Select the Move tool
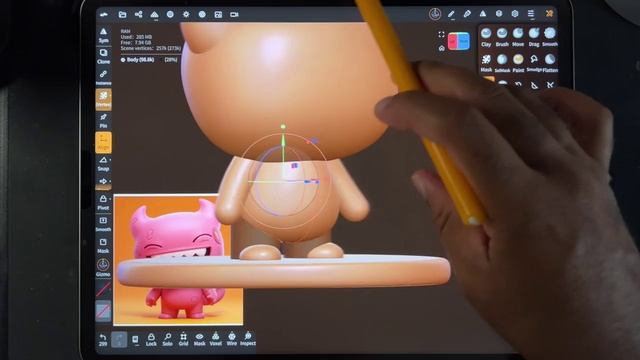Screen dimensions: 640x360 pyautogui.click(x=518, y=37)
